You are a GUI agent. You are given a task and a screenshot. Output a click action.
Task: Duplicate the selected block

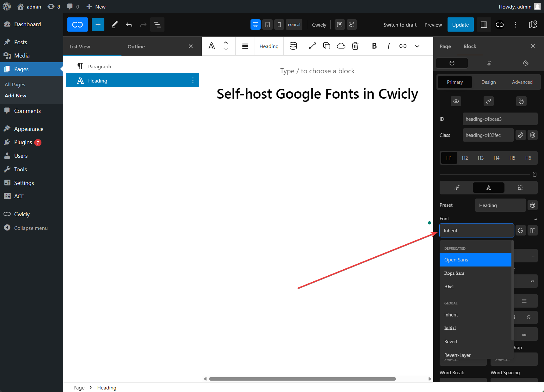[327, 46]
